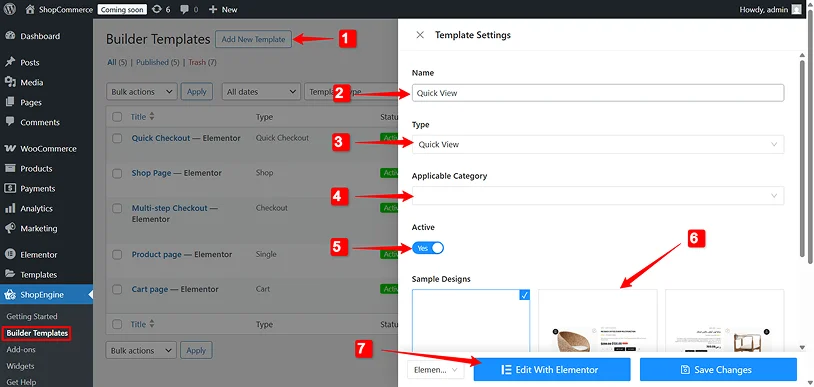Viewport: 814px width, 387px height.
Task: Close the Template Settings panel with X
Action: tap(420, 35)
